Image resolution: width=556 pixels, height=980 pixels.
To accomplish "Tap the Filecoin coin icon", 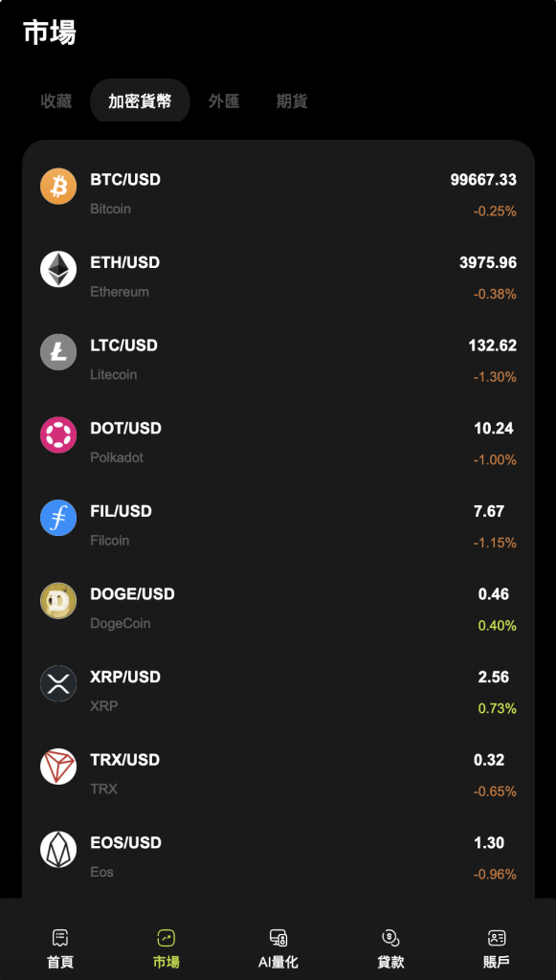I will [57, 519].
